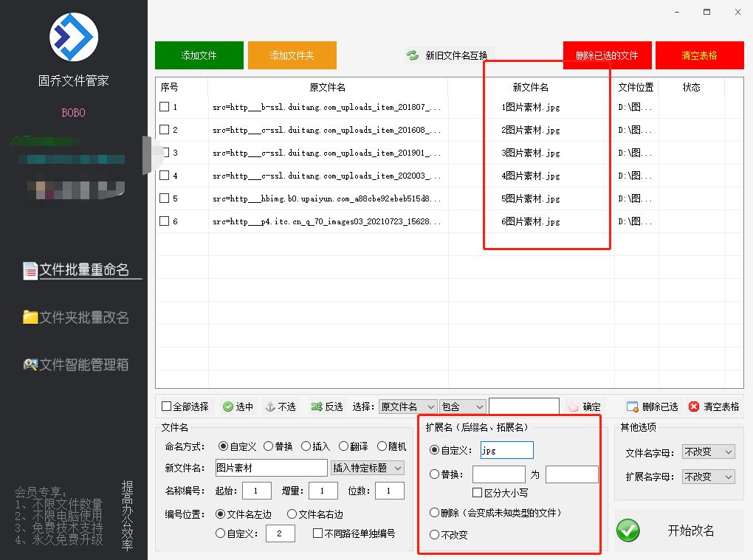The image size is (753, 560).
Task: Click the swap icon beside 新旧文件名互换
Action: click(413, 55)
